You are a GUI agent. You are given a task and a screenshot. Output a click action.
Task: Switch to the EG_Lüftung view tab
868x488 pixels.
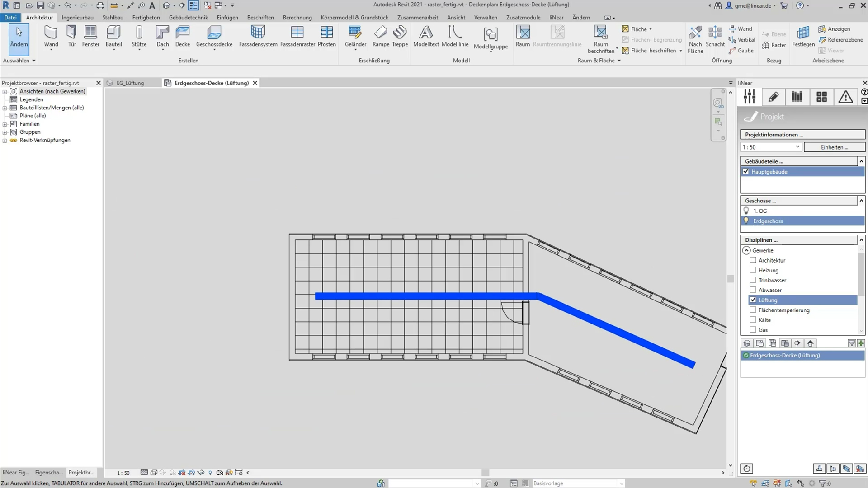[x=130, y=83]
